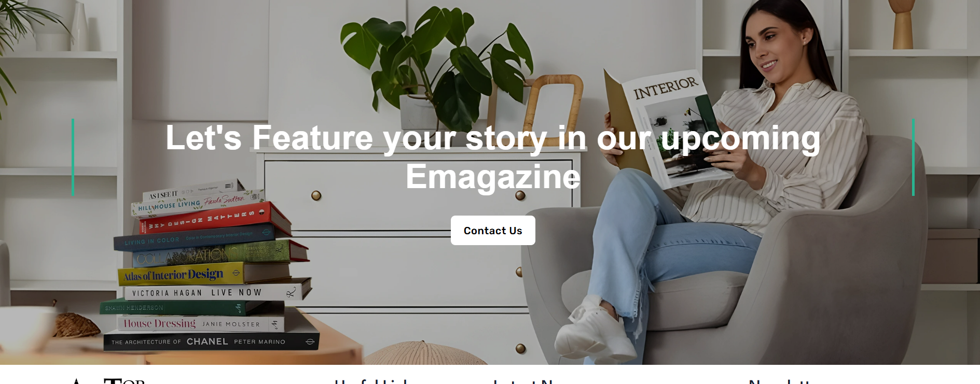Click the partially visible Latest News footer heading
Screen dimensions: 980x384
click(x=523, y=381)
